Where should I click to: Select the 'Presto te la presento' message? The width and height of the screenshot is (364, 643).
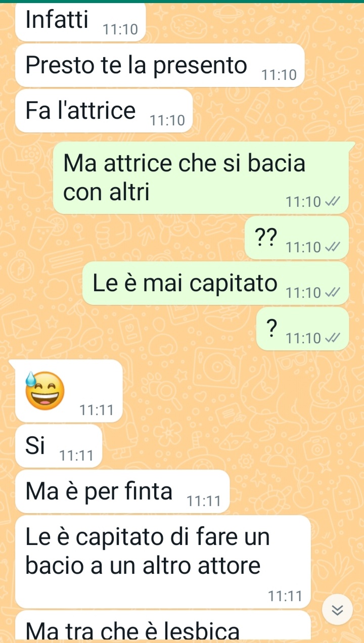click(160, 65)
